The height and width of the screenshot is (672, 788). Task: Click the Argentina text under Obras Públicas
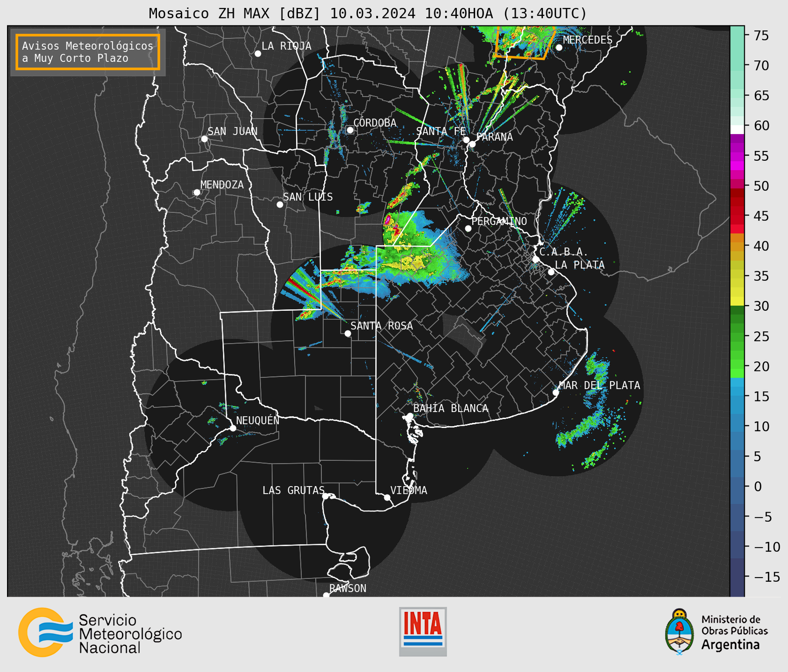point(731,645)
